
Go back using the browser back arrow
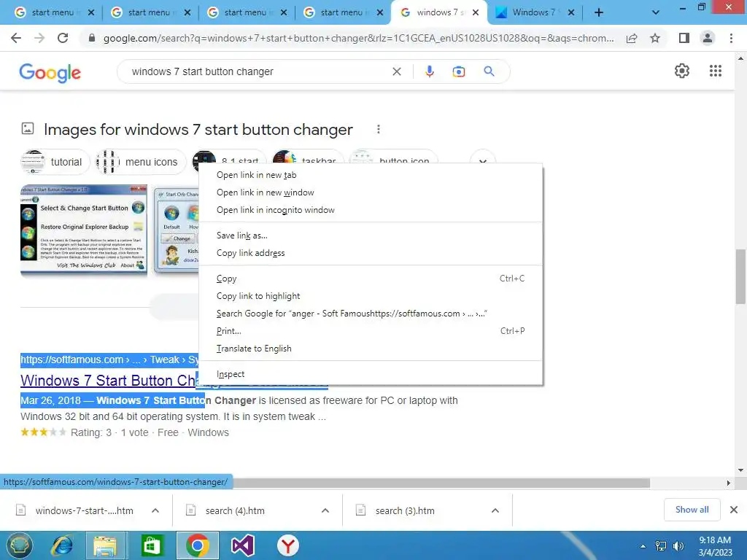16,38
